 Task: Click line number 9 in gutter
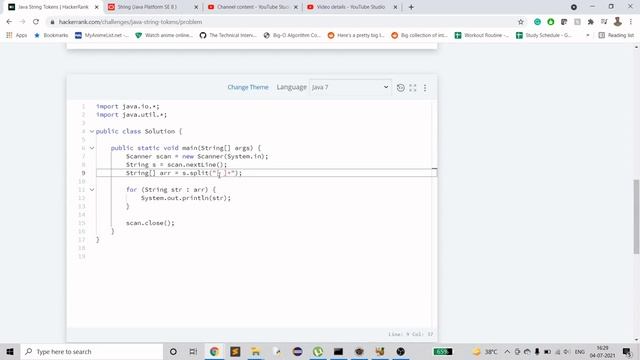[83, 173]
